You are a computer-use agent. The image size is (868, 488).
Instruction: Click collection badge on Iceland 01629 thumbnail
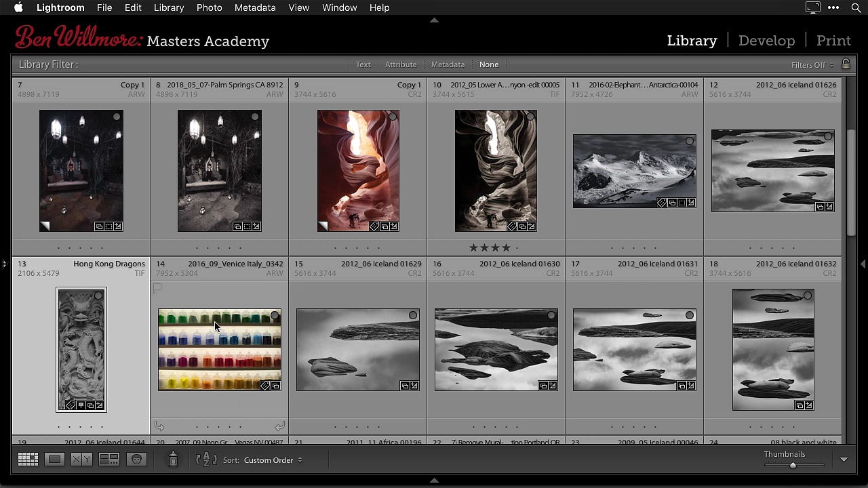coord(404,386)
